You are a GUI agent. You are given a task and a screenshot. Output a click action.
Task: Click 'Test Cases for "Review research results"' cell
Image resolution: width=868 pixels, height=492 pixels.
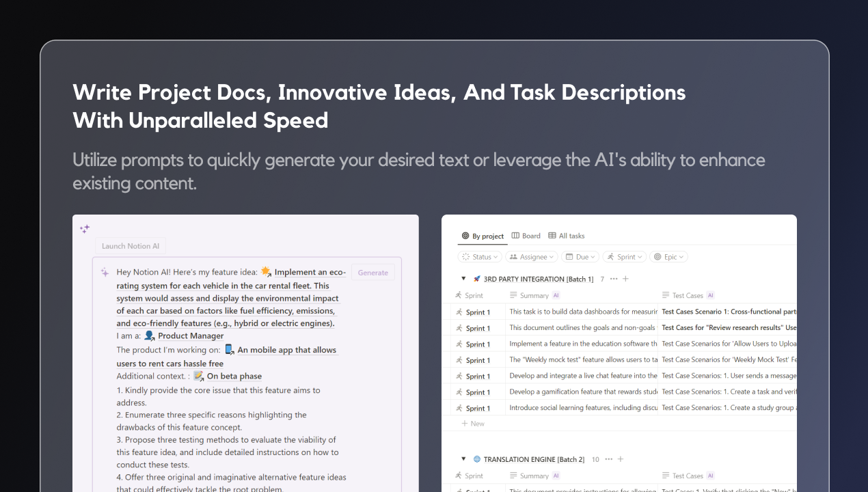(727, 328)
